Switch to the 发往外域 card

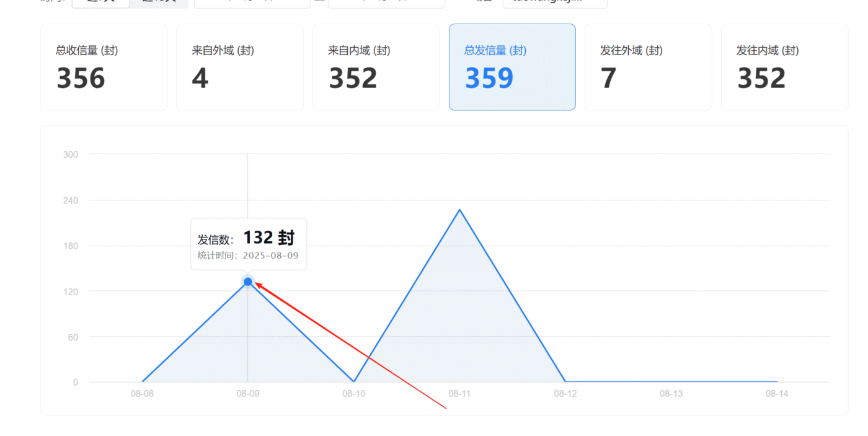(x=648, y=67)
